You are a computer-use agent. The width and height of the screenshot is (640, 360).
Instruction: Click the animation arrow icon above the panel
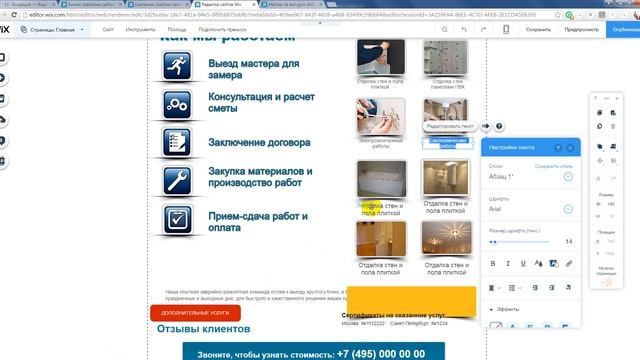click(x=485, y=126)
